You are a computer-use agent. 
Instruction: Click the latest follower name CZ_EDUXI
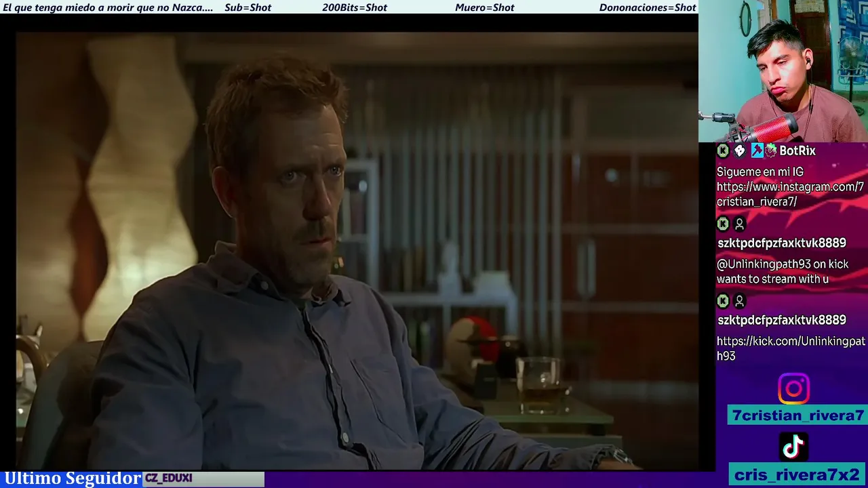pos(168,478)
